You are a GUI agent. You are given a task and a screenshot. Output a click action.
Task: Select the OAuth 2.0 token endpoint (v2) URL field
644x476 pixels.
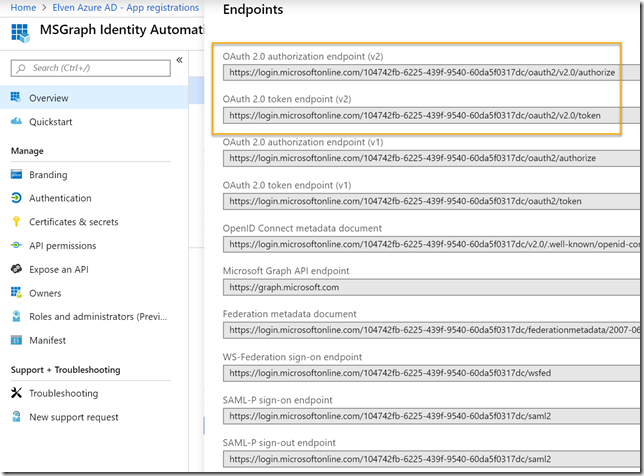(x=431, y=115)
